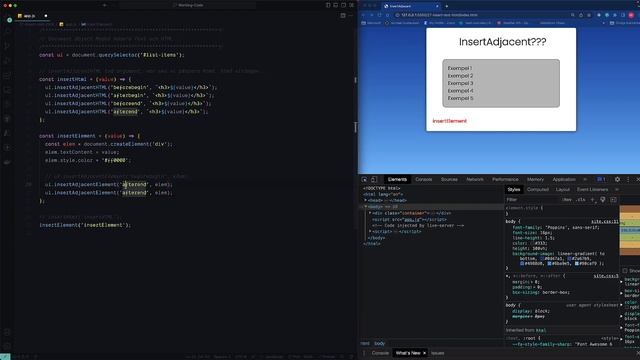640x360 pixels.
Task: Click app.js link in script src
Action: 411,220
